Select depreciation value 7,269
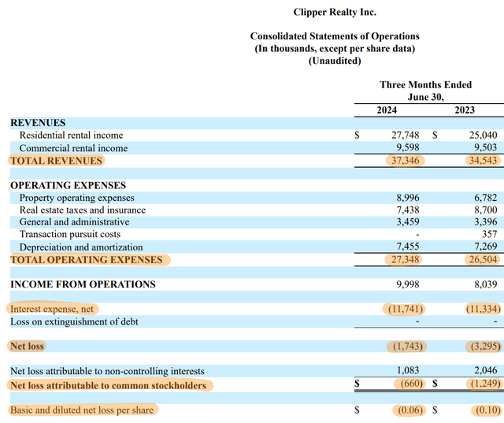504x423 pixels. 486,247
